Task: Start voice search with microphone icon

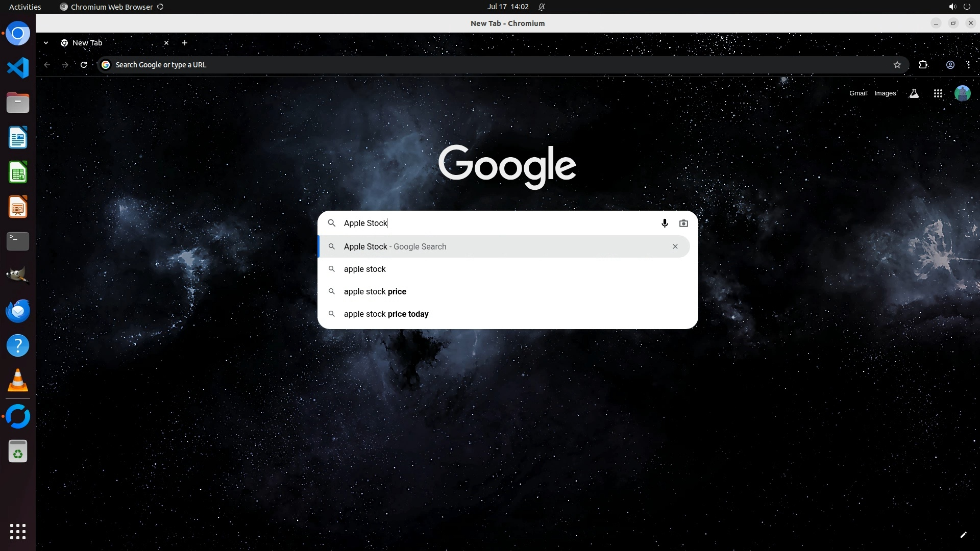Action: click(665, 223)
